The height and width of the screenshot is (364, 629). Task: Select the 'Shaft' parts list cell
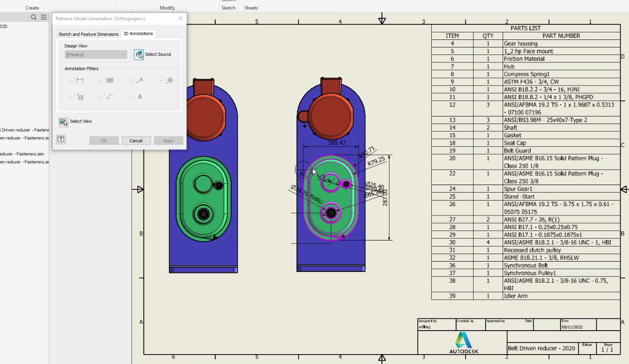coord(561,128)
